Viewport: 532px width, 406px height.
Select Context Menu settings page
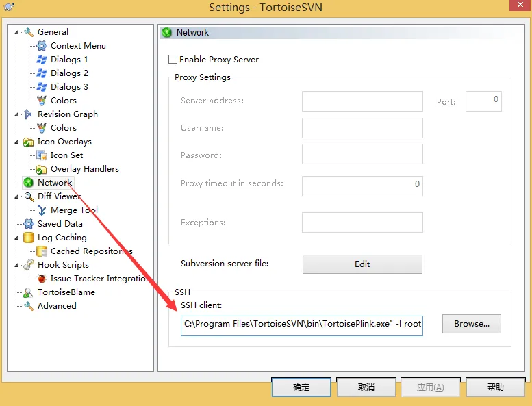[x=78, y=46]
